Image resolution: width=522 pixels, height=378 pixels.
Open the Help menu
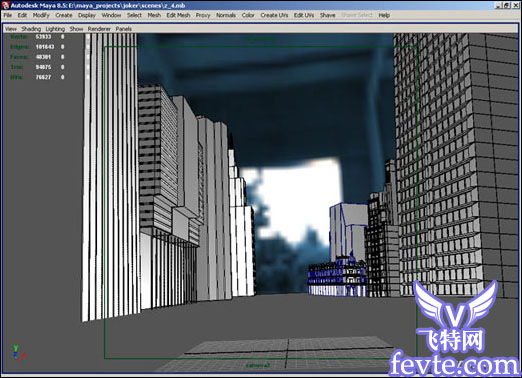tap(384, 15)
